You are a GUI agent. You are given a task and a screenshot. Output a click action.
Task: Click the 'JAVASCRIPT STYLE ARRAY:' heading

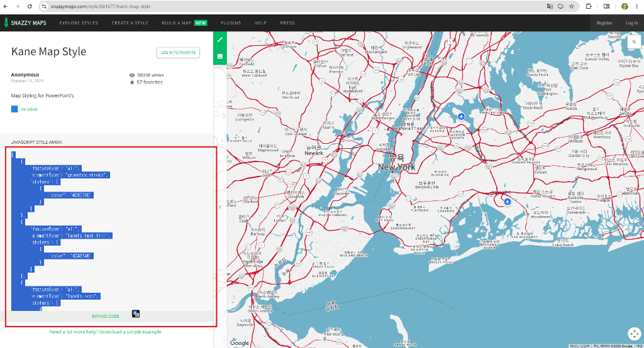tap(37, 143)
